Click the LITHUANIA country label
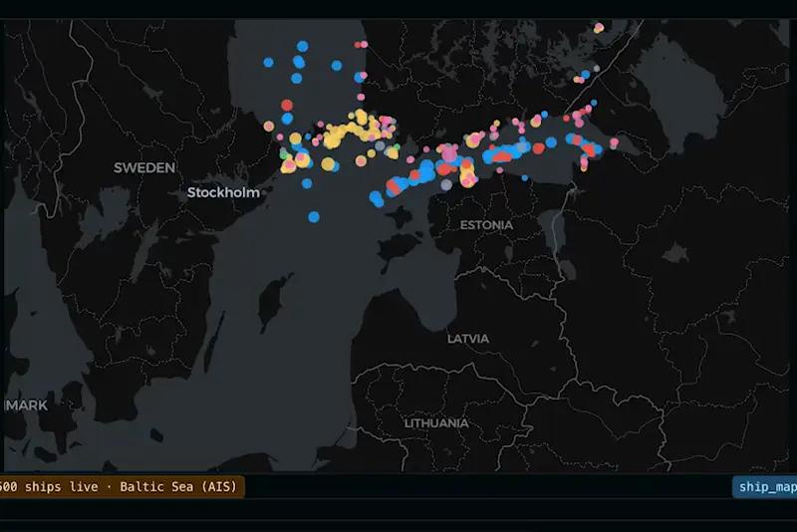The height and width of the screenshot is (532, 797). click(436, 422)
